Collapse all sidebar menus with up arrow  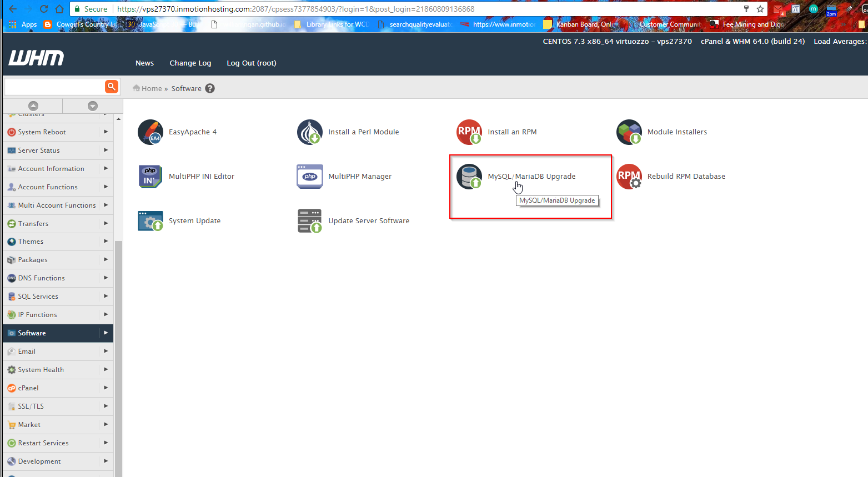pyautogui.click(x=33, y=106)
